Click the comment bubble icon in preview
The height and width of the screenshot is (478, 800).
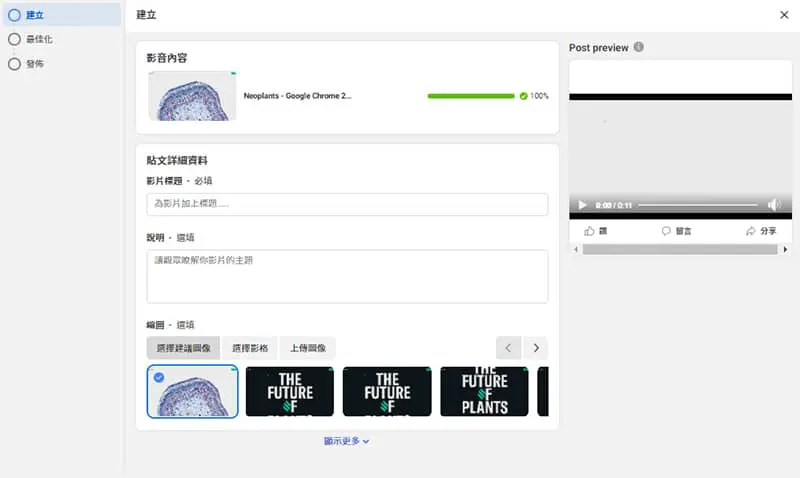click(x=666, y=231)
